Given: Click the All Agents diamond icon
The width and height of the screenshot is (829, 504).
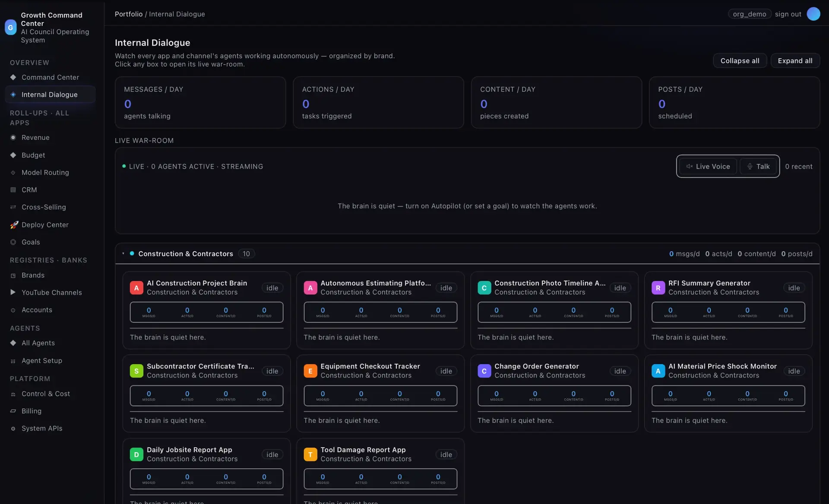Looking at the screenshot, I should pos(13,343).
